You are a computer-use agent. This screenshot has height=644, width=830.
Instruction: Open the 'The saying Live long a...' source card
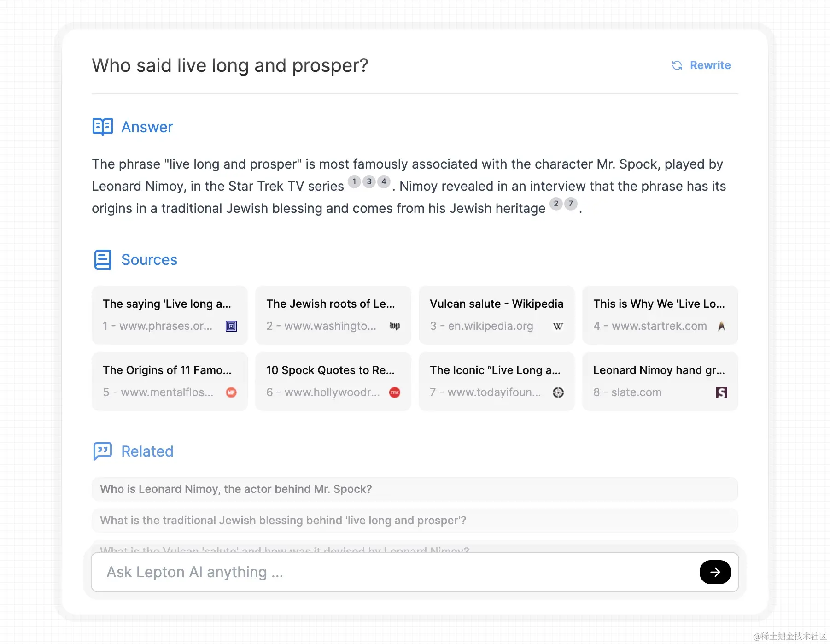coord(170,315)
